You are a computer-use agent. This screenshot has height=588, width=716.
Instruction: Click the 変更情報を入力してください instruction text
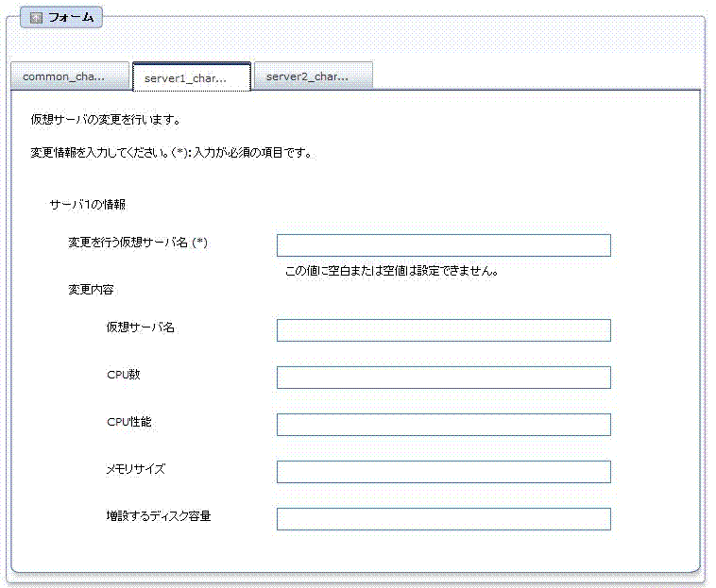coord(172,153)
